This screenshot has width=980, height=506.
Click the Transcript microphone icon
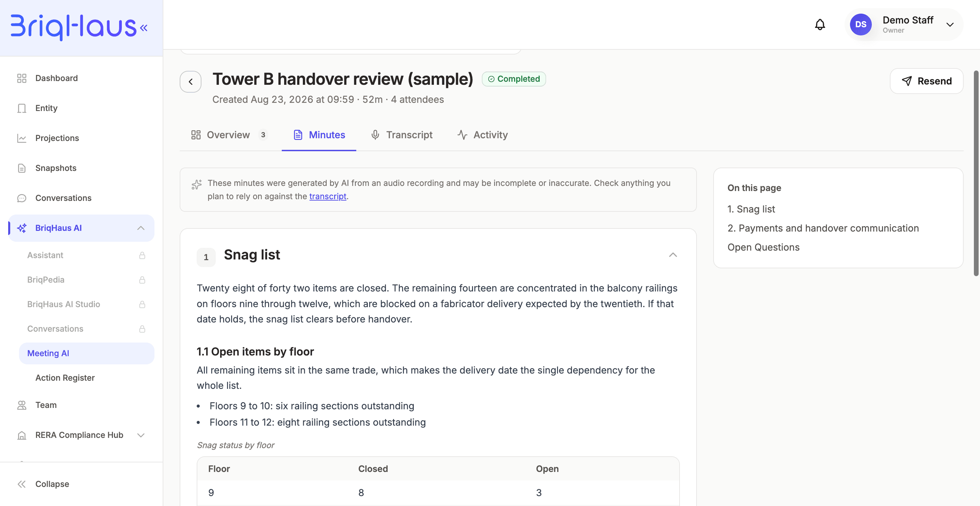pyautogui.click(x=375, y=135)
